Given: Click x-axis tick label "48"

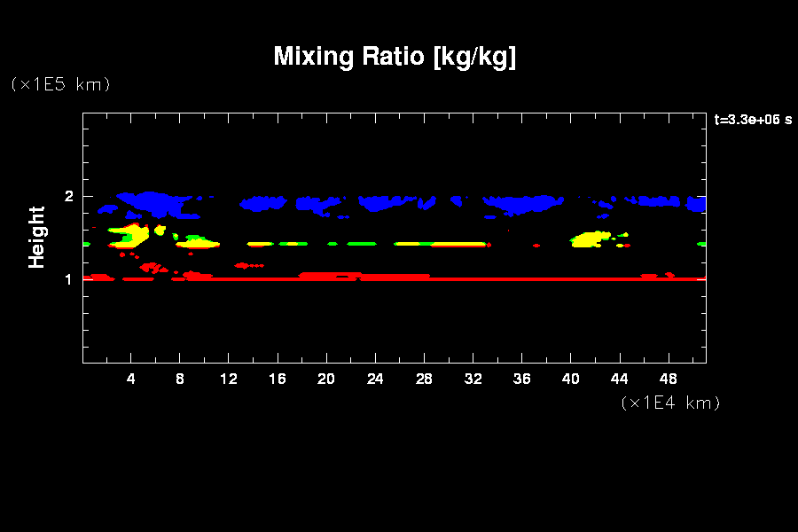Looking at the screenshot, I should (668, 379).
